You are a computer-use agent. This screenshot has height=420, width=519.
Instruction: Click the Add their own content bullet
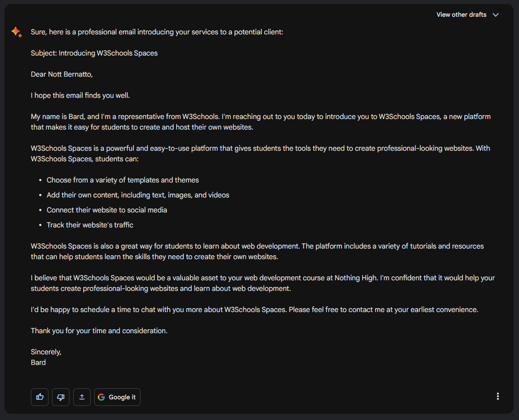[138, 195]
